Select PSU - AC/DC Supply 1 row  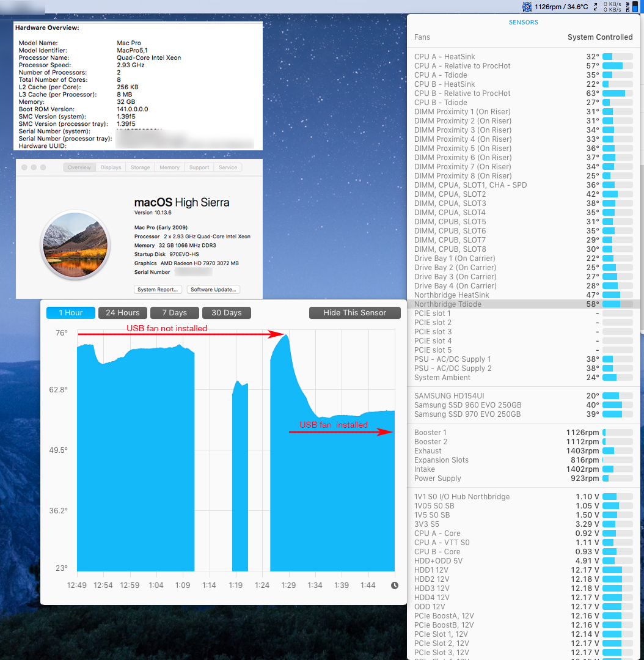(523, 359)
